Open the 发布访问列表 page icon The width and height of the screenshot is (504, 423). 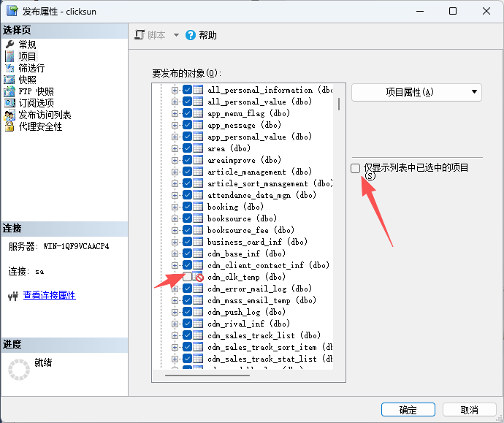point(9,115)
